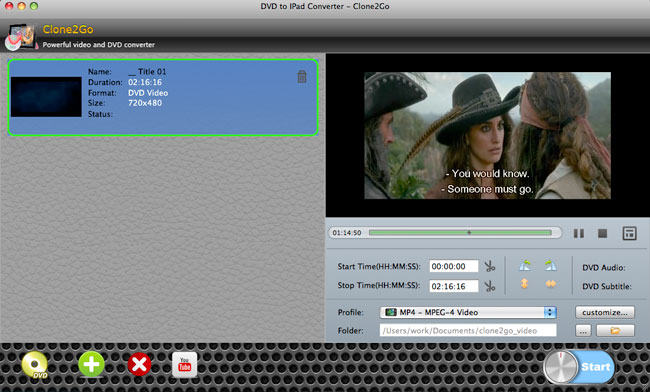Select the Title 01 thumbnail
This screenshot has height=392, width=650.
[46, 97]
